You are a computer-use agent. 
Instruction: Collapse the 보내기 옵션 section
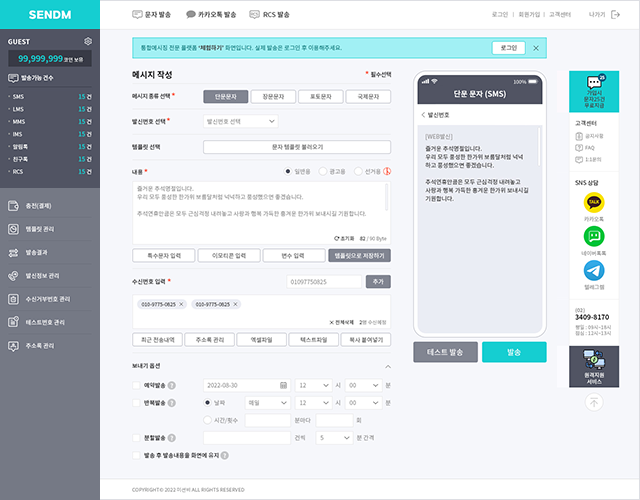[x=388, y=367]
